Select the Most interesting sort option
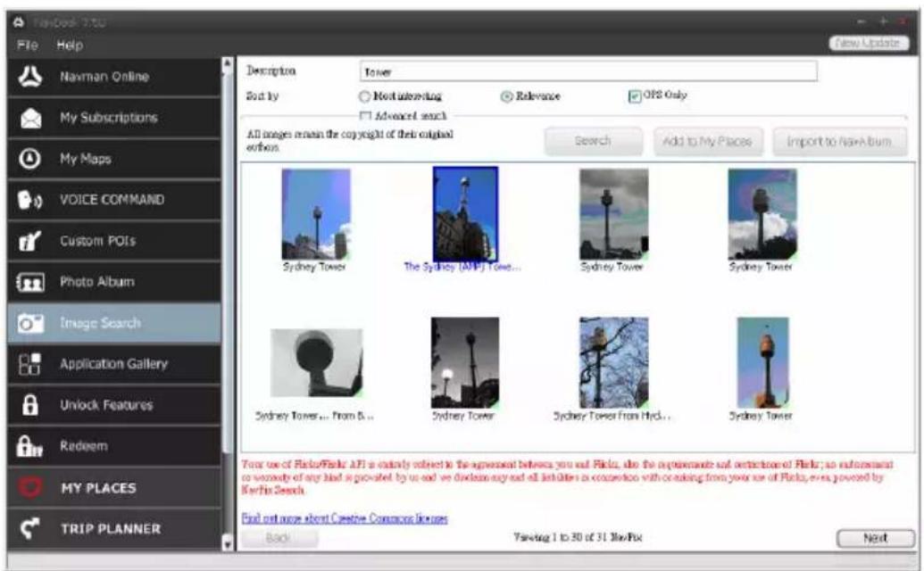This screenshot has width=924, height=571. (365, 96)
